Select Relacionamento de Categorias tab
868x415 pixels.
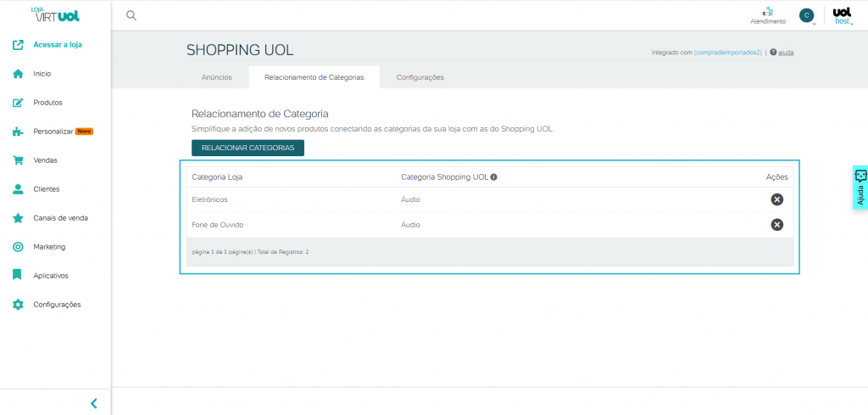[314, 77]
